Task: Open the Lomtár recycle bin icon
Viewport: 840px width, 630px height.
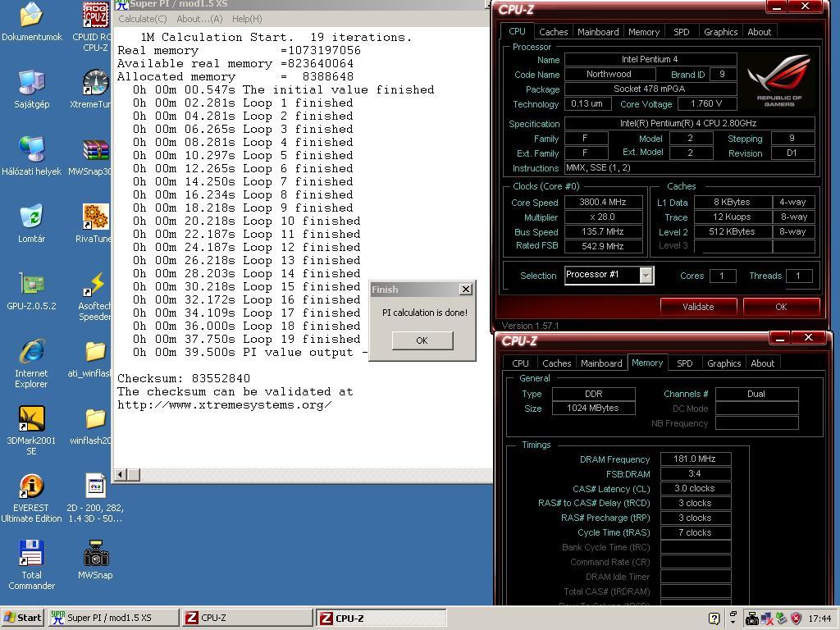Action: (x=32, y=217)
